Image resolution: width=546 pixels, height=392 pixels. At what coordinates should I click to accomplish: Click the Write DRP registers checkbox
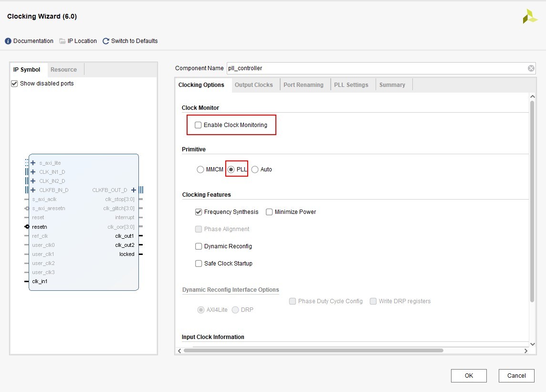(373, 301)
